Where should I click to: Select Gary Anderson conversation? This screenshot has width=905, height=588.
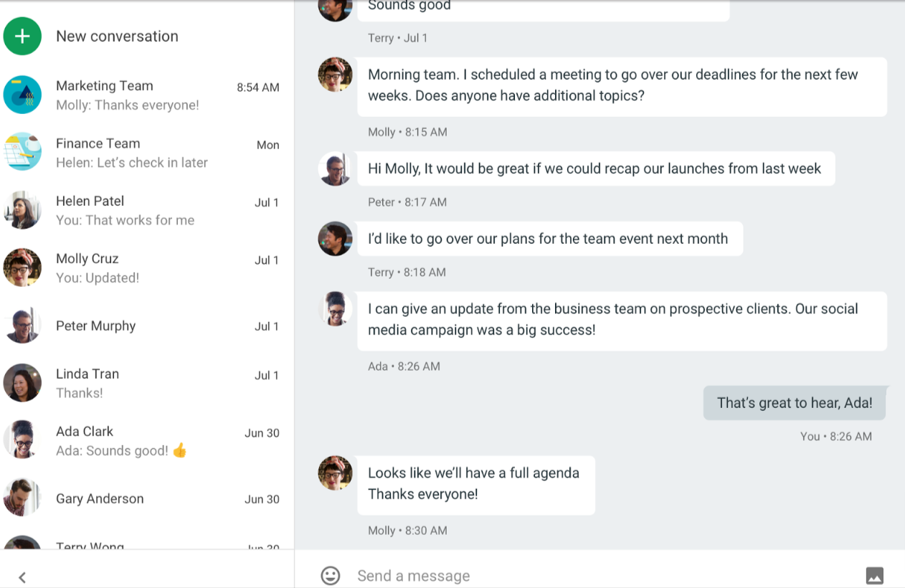pyautogui.click(x=143, y=498)
